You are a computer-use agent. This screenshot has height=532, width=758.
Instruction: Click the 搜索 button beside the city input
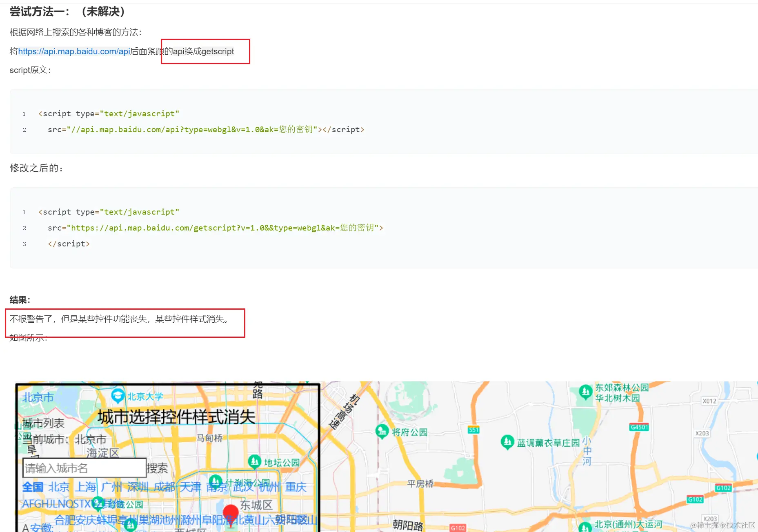[157, 468]
